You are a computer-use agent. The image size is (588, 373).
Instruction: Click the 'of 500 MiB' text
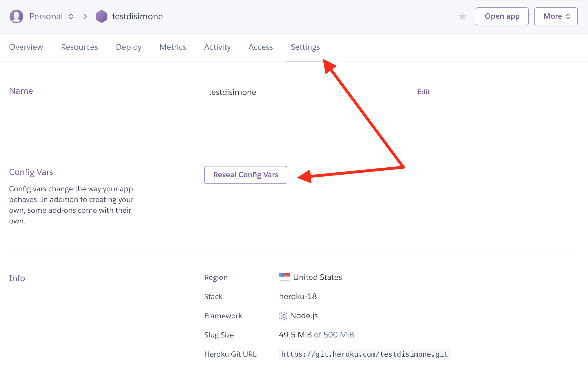pos(334,335)
